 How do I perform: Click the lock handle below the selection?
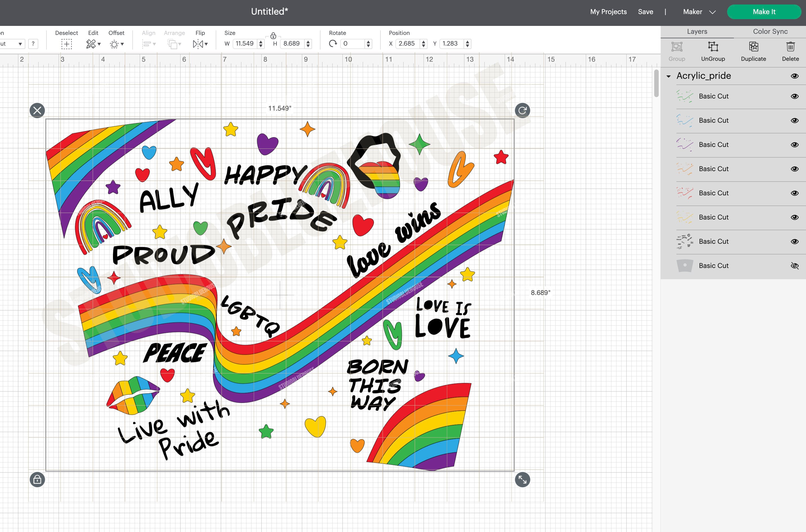coord(37,480)
